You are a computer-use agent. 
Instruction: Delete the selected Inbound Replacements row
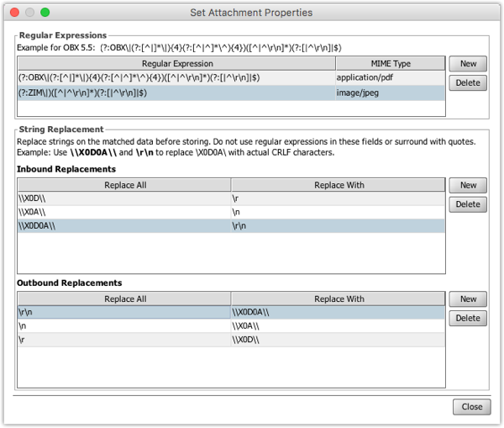pos(468,204)
